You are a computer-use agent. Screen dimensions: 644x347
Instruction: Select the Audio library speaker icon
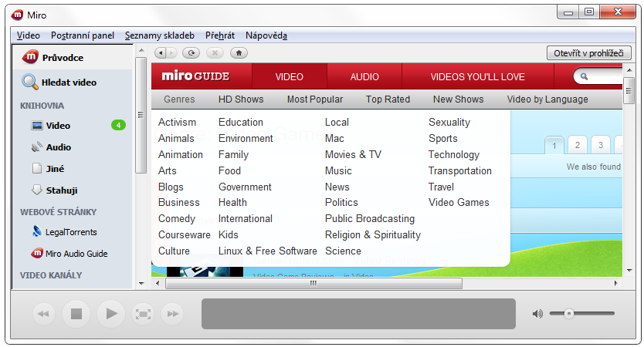tap(37, 147)
